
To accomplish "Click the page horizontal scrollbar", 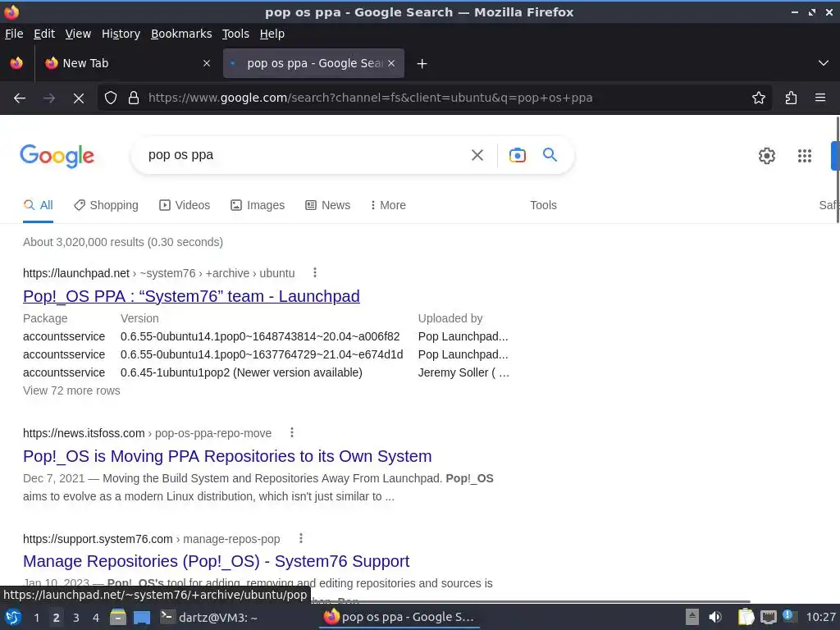I will pos(531,601).
